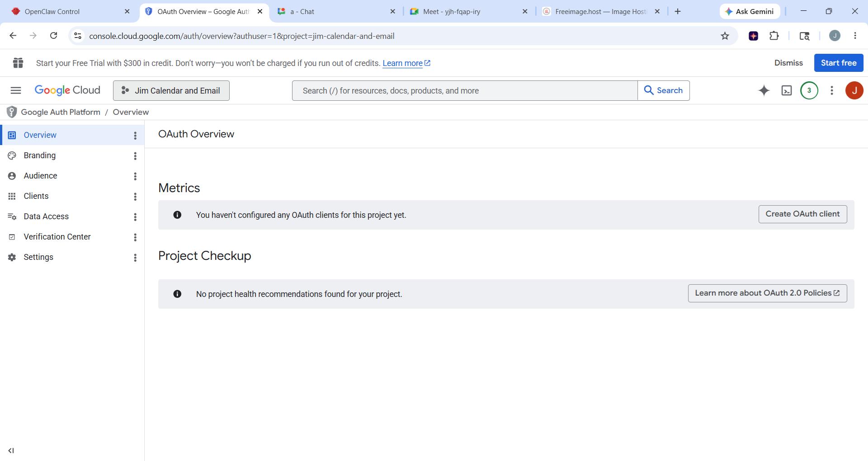
Task: Collapse the left navigation panel
Action: pyautogui.click(x=11, y=451)
